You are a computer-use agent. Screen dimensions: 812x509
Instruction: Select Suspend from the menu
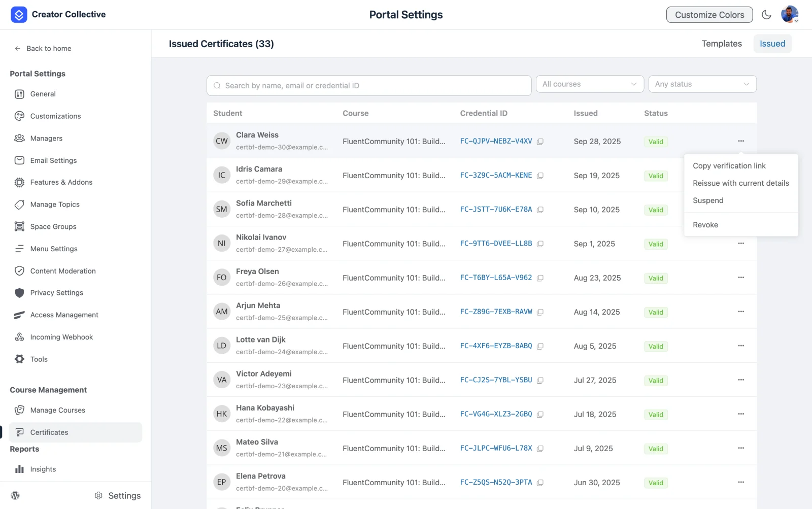click(x=741, y=200)
